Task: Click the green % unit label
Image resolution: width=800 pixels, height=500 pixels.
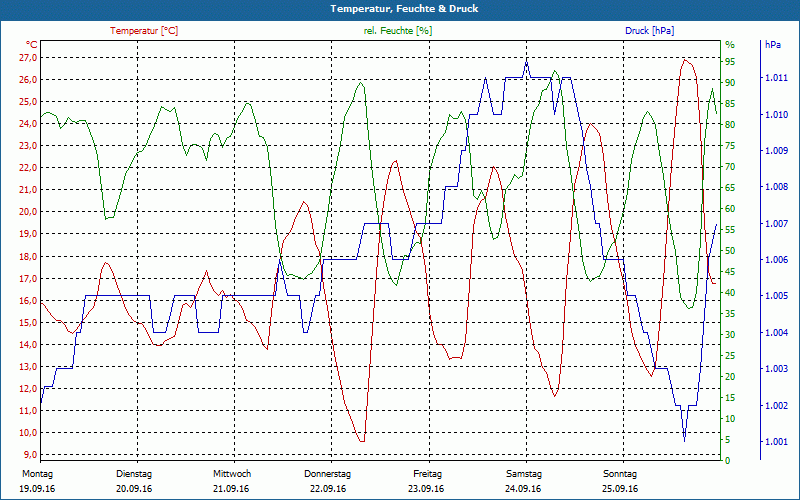Action: pyautogui.click(x=730, y=45)
